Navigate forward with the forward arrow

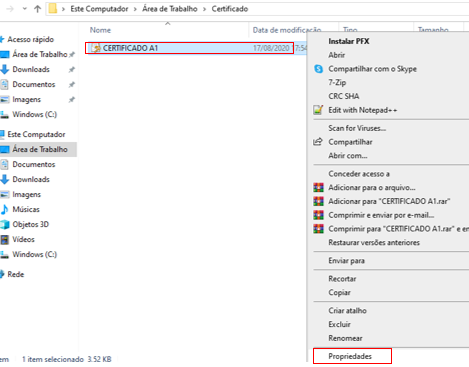tap(10, 9)
